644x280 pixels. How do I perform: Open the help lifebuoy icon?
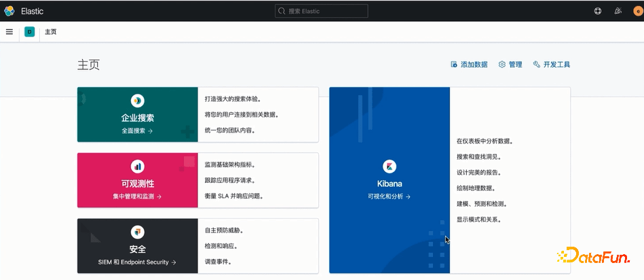[x=598, y=11]
